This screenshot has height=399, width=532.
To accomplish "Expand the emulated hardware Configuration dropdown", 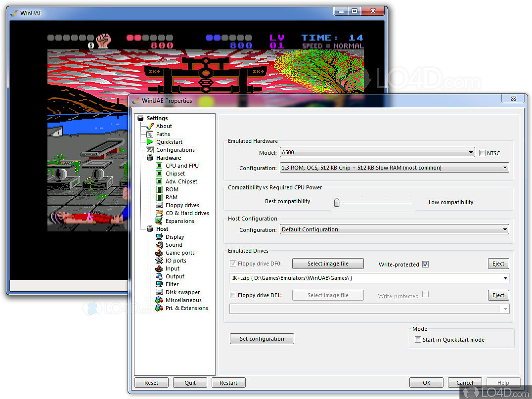I will 394,168.
